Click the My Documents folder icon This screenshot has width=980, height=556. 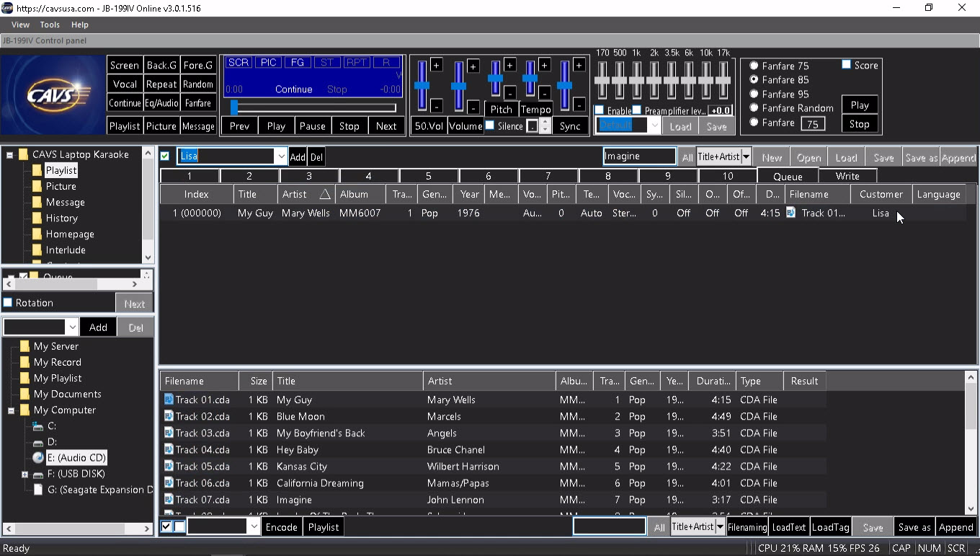25,394
